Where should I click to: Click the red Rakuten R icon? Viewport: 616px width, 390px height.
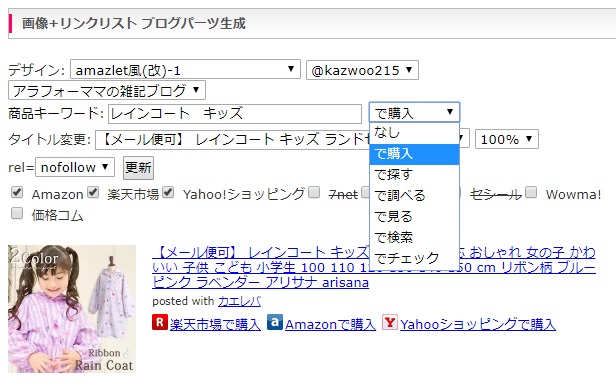pos(160,322)
